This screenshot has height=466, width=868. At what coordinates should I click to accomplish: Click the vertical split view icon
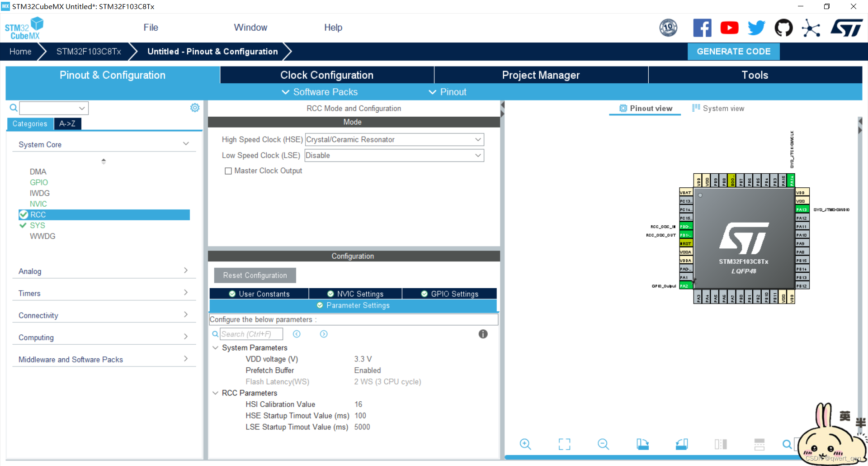[x=721, y=444]
